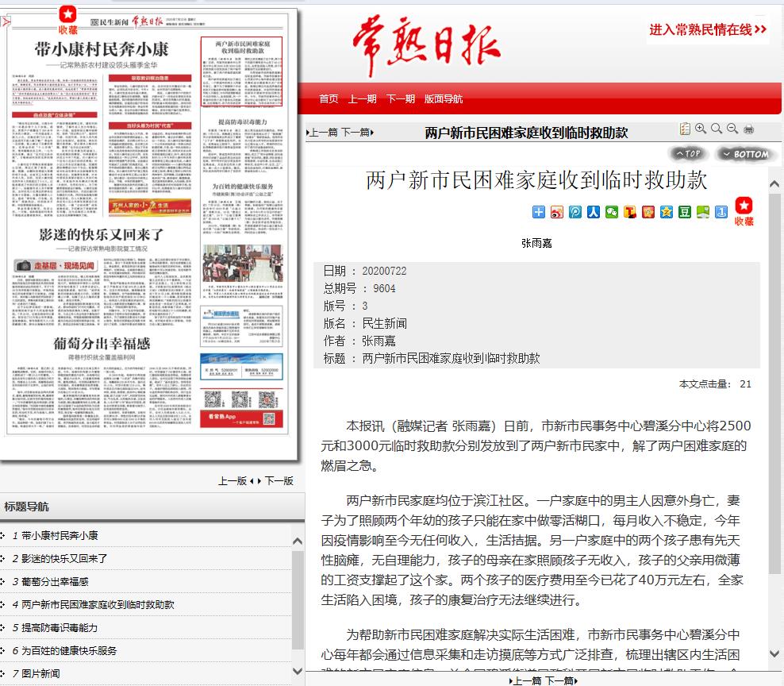Follow the 进入常熟民情在线 link
Image resolution: width=784 pixels, height=686 pixels.
click(708, 30)
